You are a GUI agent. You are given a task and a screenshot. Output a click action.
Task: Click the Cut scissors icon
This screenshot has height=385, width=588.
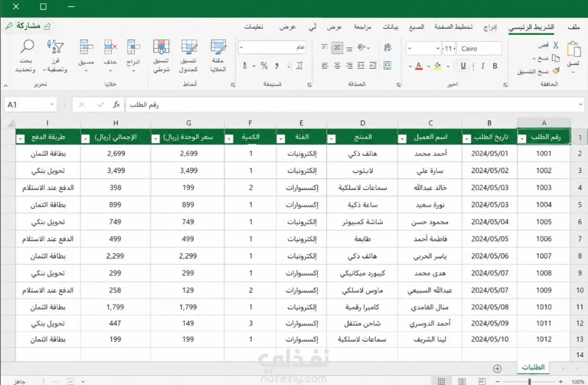pos(556,45)
